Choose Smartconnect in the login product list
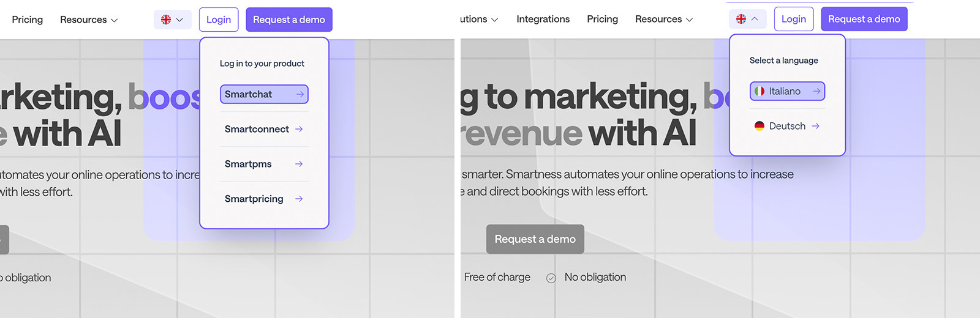Viewport: 980px width, 318px height. 264,129
